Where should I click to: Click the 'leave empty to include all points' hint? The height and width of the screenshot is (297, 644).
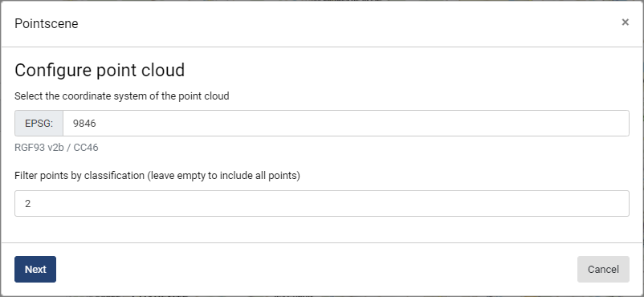(x=224, y=176)
